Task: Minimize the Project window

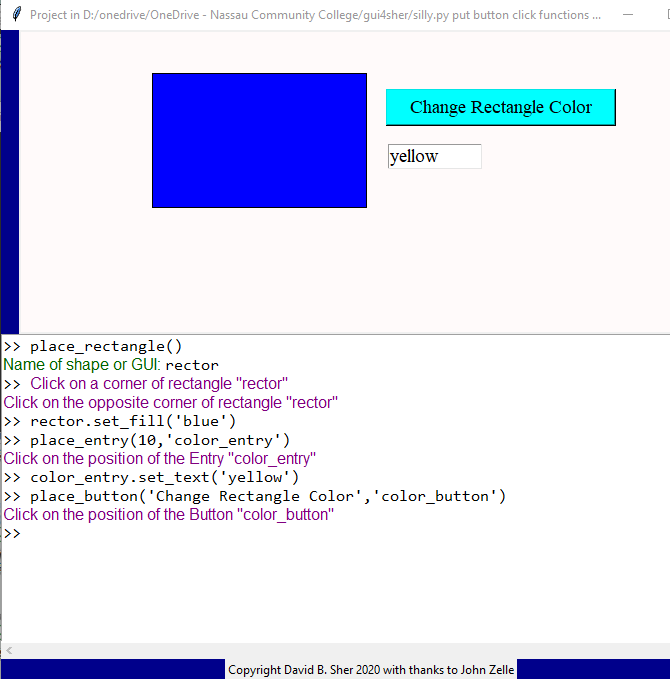Action: [627, 15]
